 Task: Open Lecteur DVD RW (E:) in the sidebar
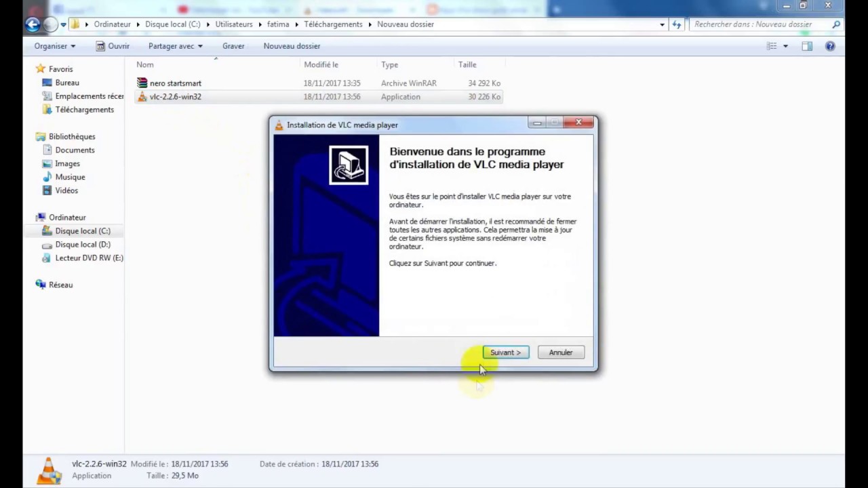point(89,258)
